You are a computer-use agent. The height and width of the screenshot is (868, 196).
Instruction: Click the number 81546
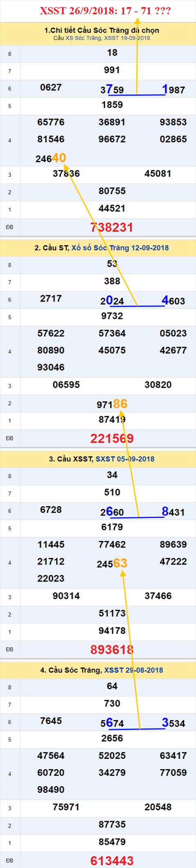[x=51, y=139]
